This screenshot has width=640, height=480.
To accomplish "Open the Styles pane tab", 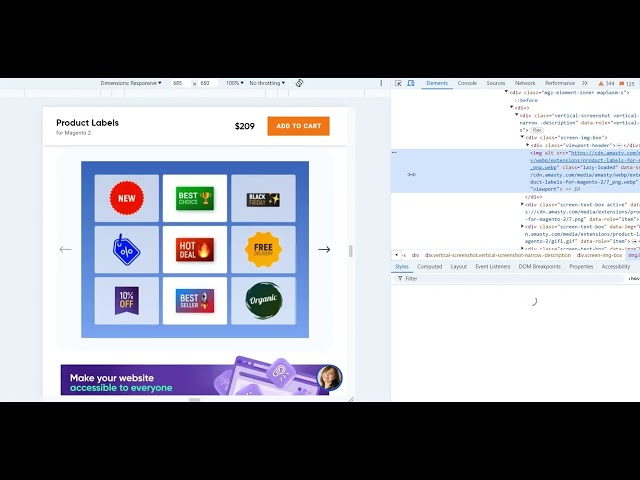I will point(402,267).
